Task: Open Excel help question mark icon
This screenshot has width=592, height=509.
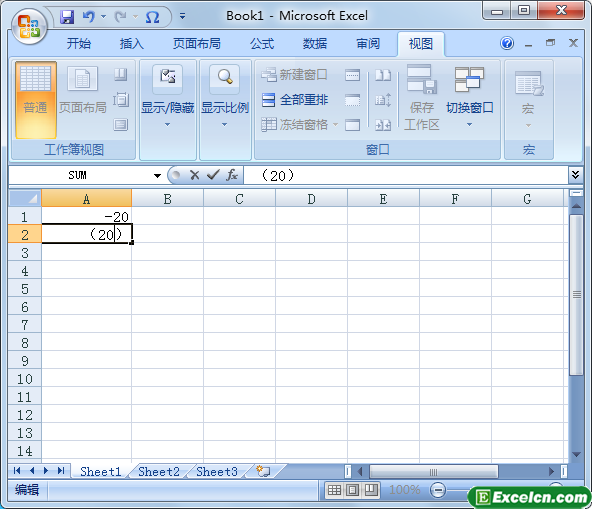Action: 507,43
